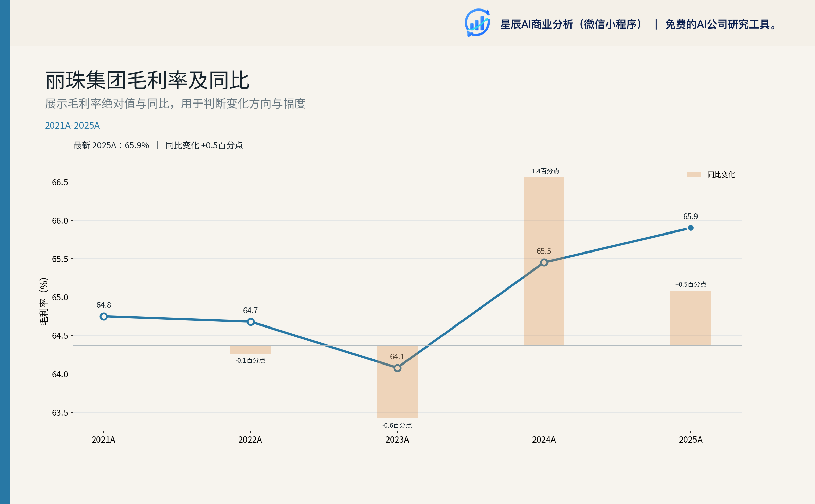Click the 同比变化 legend label

click(721, 174)
